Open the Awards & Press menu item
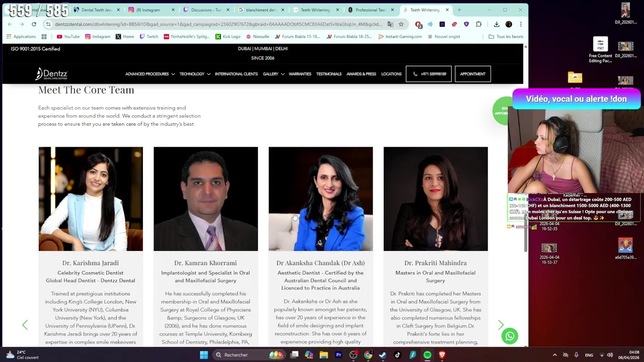Image resolution: width=644 pixels, height=362 pixels. (x=361, y=74)
